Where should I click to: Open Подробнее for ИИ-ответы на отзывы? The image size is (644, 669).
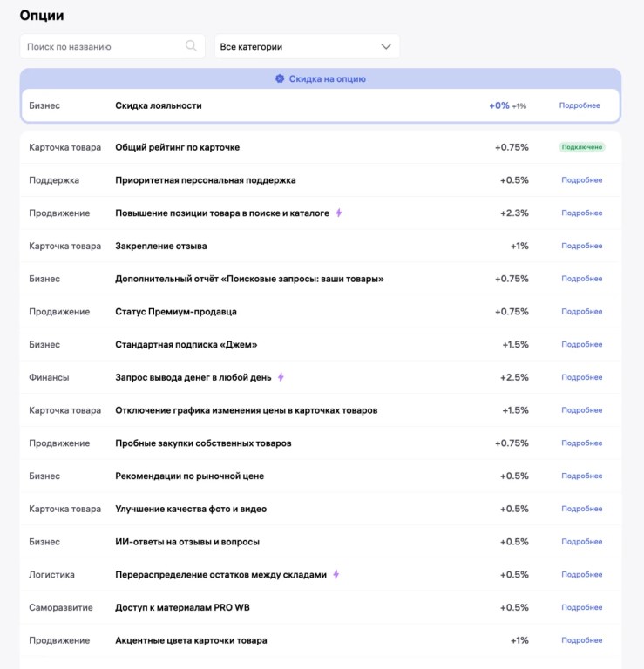581,542
